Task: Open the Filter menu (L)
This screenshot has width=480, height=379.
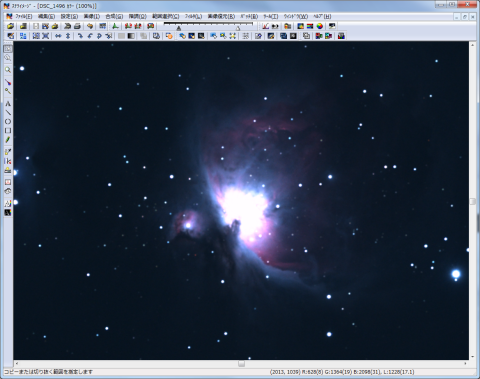Action: pos(194,16)
